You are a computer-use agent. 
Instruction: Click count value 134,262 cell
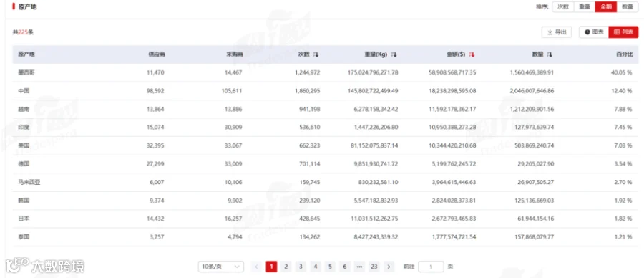coord(309,237)
